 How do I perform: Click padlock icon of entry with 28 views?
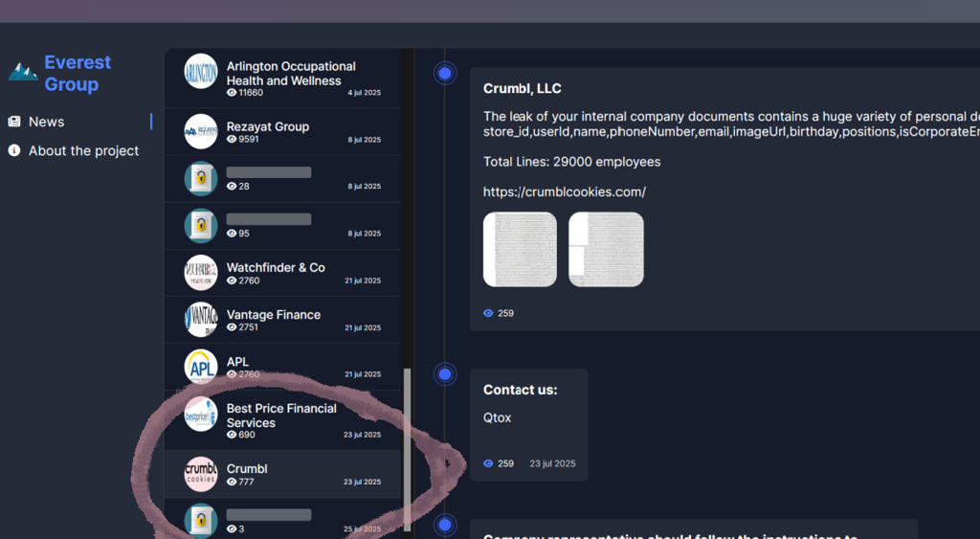201,178
